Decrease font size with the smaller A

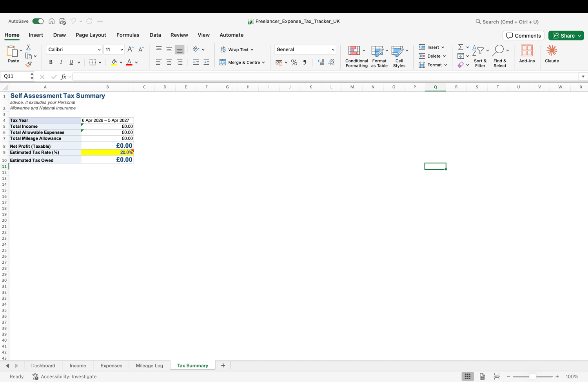141,49
